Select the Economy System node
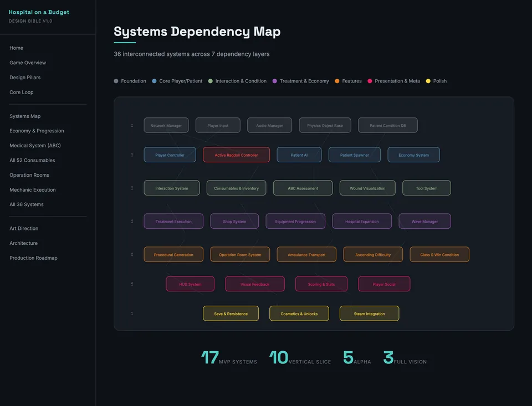The width and height of the screenshot is (532, 406). pos(413,155)
